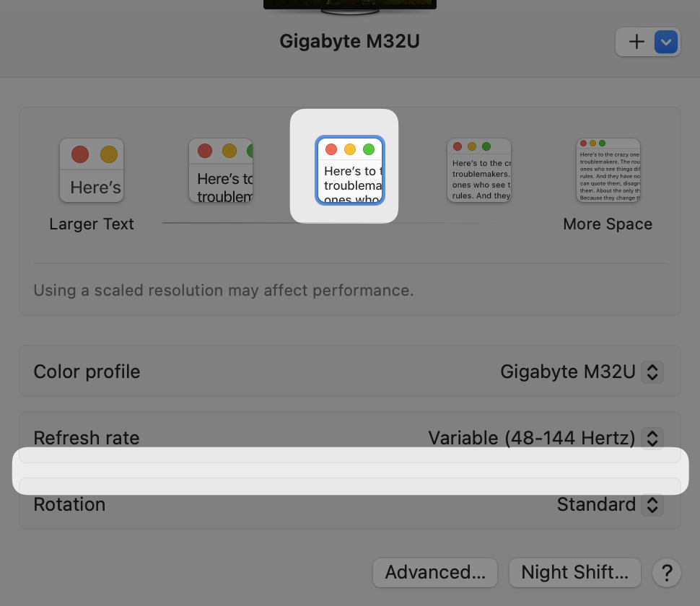
Task: Click the Refresh rate stepper arrows
Action: tap(652, 438)
